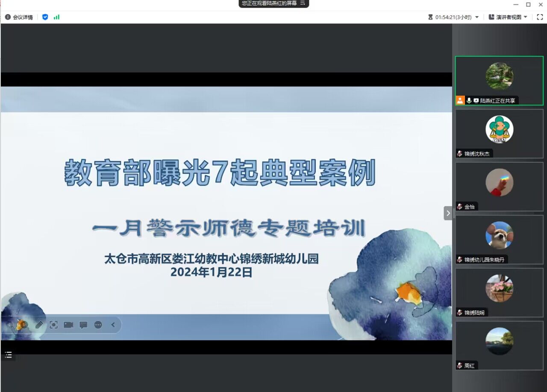This screenshot has height=392, width=547.
Task: Collapse the participant sidebar with arrow handle
Action: (448, 213)
